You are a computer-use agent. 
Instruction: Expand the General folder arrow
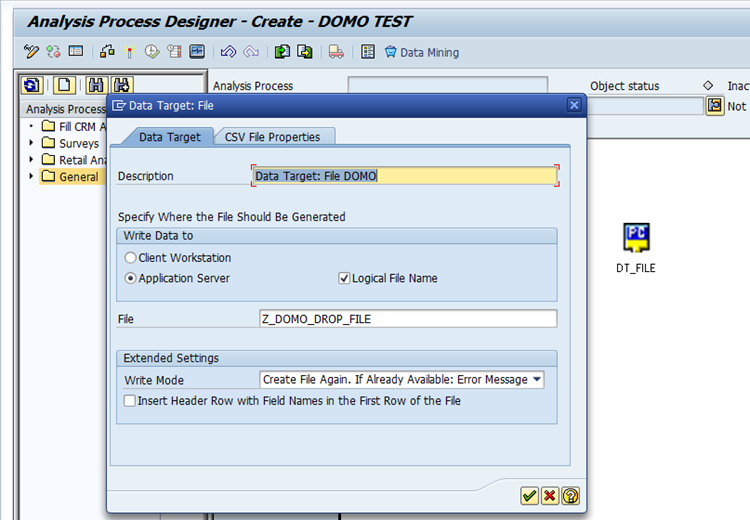pyautogui.click(x=31, y=176)
